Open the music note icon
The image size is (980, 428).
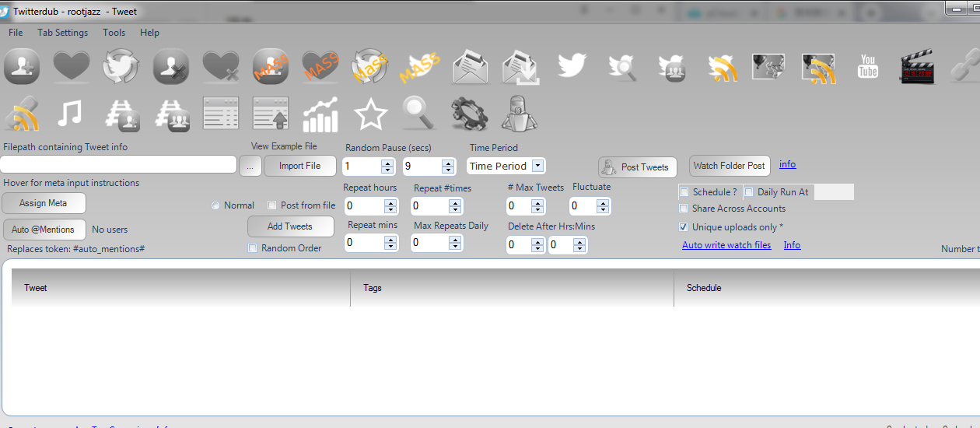tap(71, 114)
